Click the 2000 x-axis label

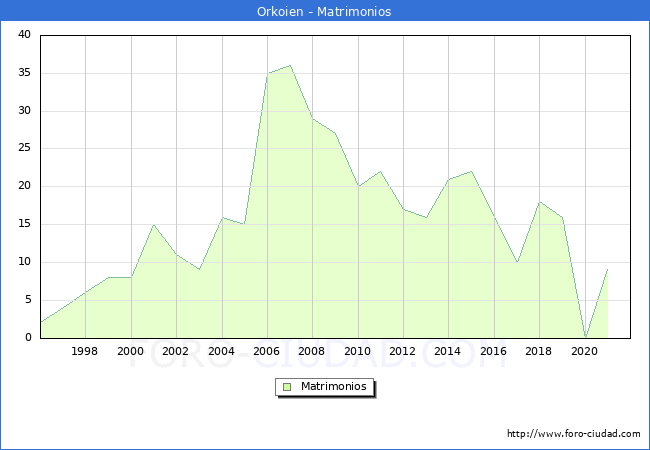coord(131,351)
